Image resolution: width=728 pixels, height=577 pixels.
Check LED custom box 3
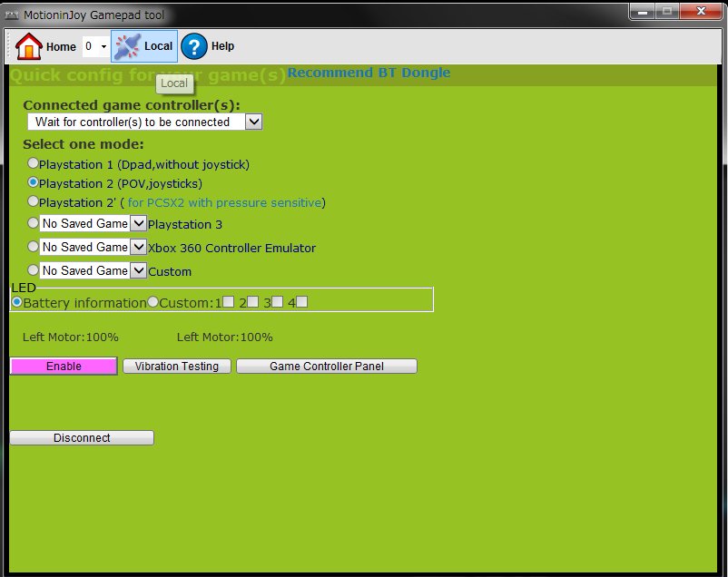click(x=277, y=302)
